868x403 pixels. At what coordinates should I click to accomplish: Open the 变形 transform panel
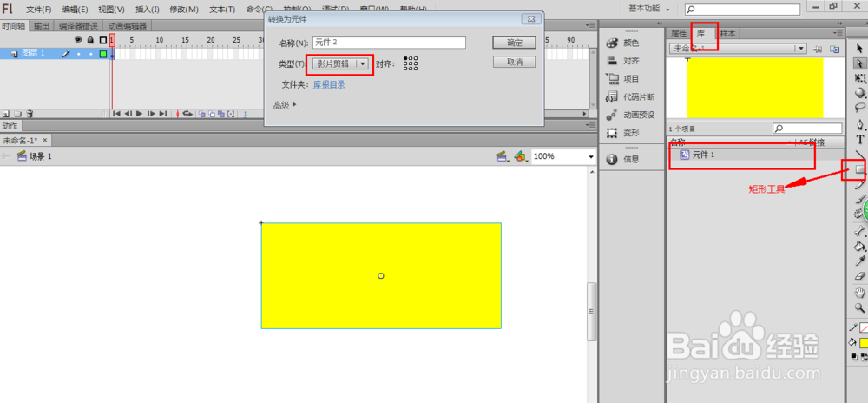623,133
